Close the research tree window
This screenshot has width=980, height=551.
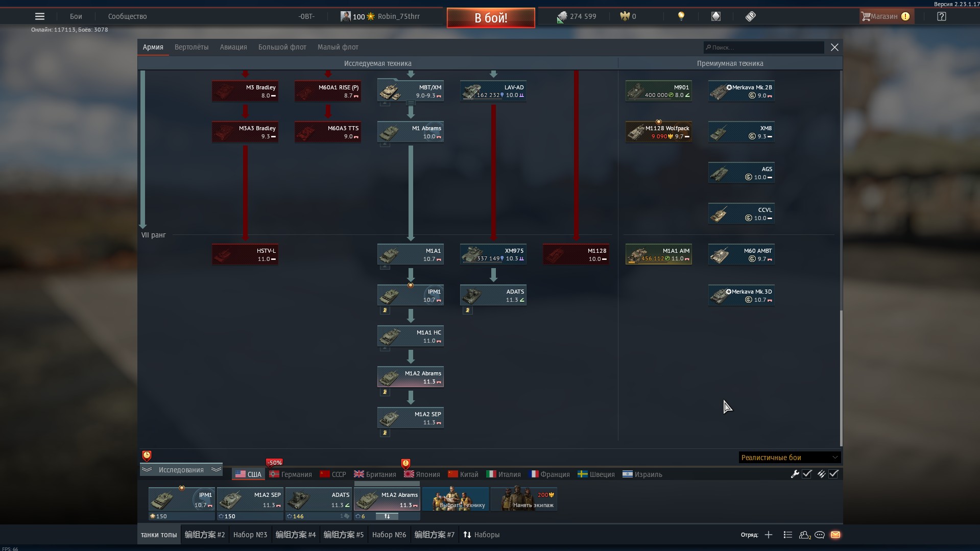coord(834,47)
